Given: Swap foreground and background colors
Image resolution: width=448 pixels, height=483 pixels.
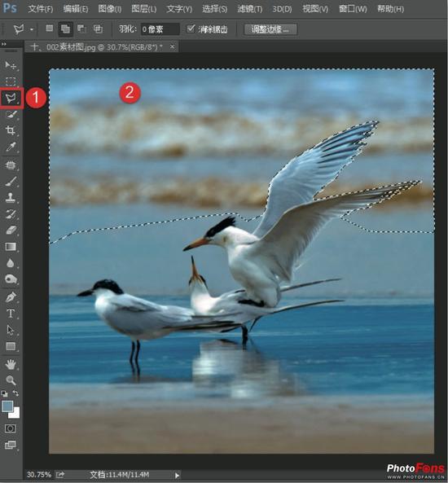Looking at the screenshot, I should (x=15, y=393).
